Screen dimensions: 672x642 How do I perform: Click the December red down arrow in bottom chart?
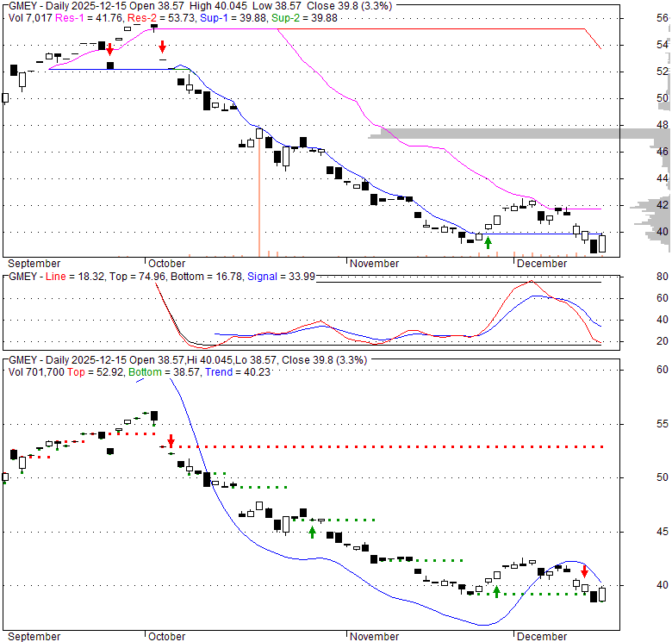click(x=584, y=571)
